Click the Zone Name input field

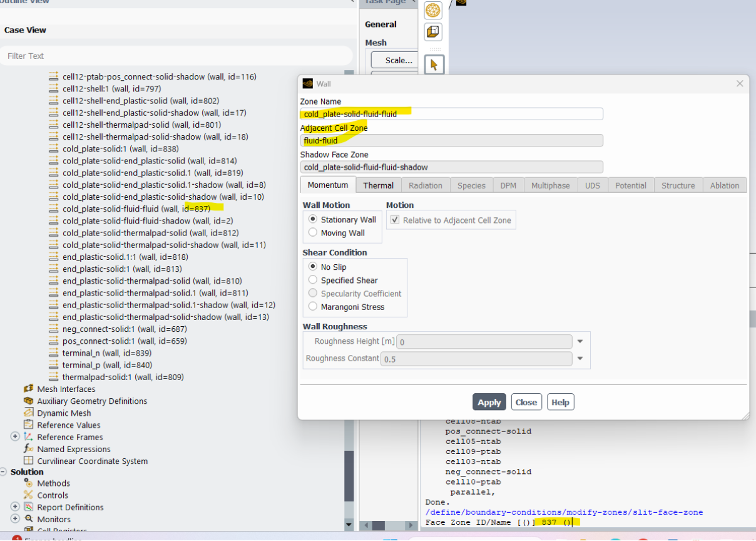coord(451,114)
